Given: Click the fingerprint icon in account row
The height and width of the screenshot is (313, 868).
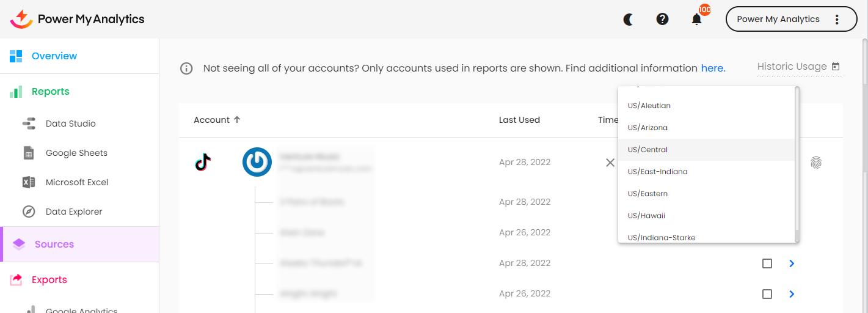Looking at the screenshot, I should coord(816,163).
